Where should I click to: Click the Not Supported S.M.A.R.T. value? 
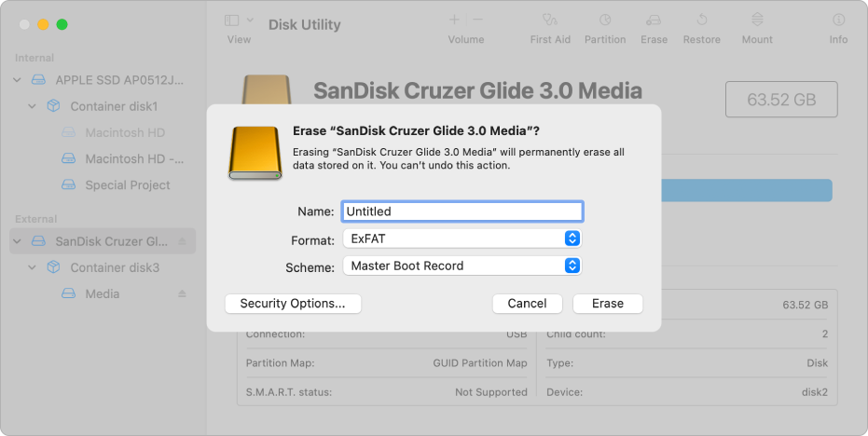tap(491, 392)
